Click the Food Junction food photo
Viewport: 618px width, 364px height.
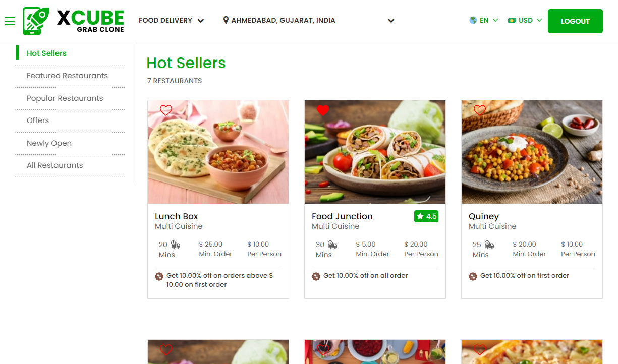click(x=375, y=152)
